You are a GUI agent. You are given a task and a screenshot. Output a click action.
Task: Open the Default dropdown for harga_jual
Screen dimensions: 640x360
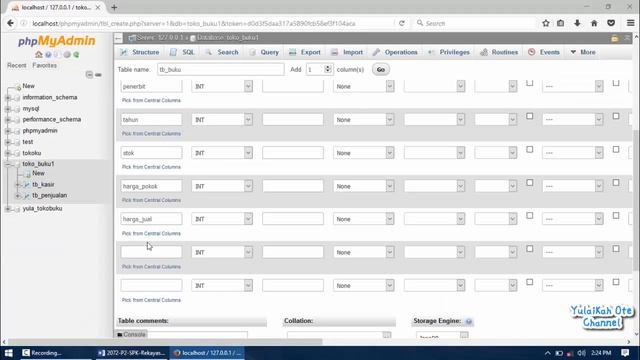(x=363, y=219)
